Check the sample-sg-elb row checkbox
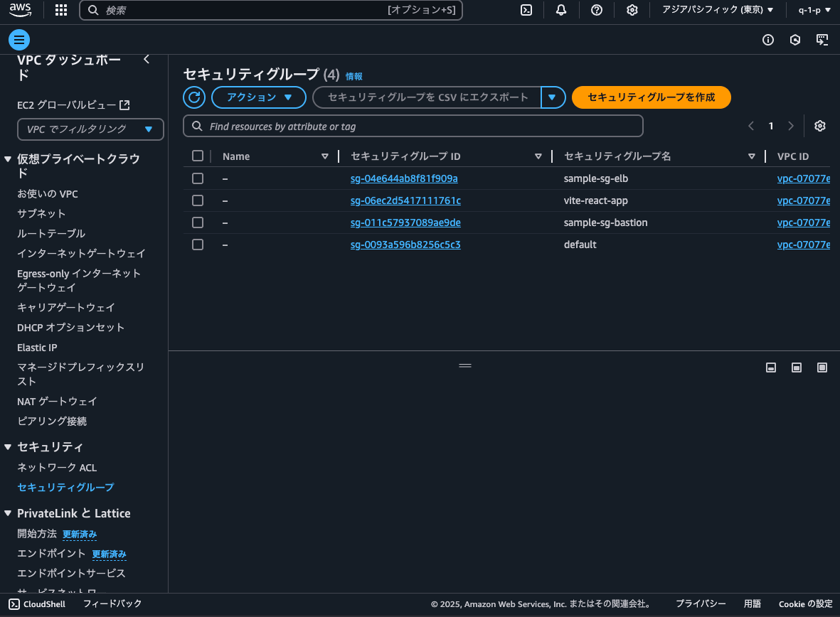Screen dimensions: 840x617 [198, 178]
